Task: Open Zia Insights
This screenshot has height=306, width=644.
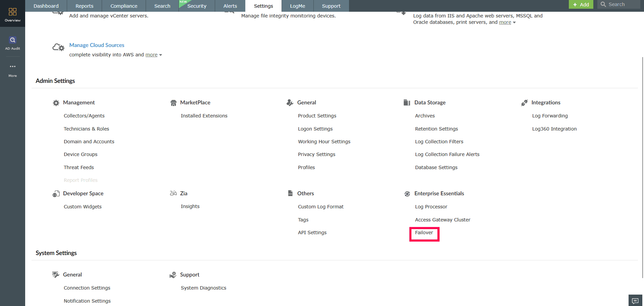Action: click(x=190, y=206)
